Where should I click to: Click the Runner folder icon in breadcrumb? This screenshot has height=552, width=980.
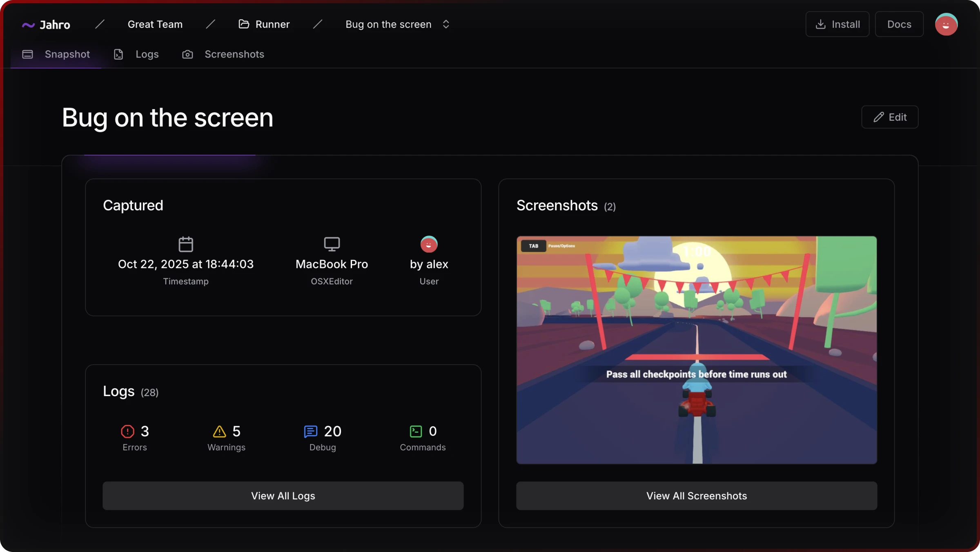point(244,24)
